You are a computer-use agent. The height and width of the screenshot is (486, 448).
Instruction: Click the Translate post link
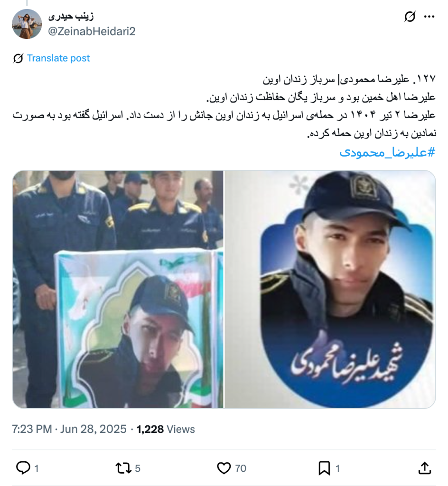58,58
